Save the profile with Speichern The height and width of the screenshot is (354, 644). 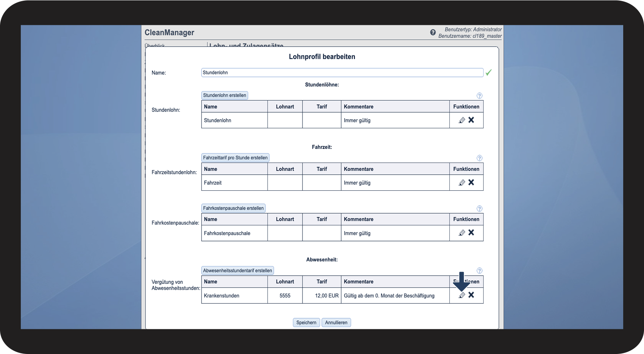point(307,323)
